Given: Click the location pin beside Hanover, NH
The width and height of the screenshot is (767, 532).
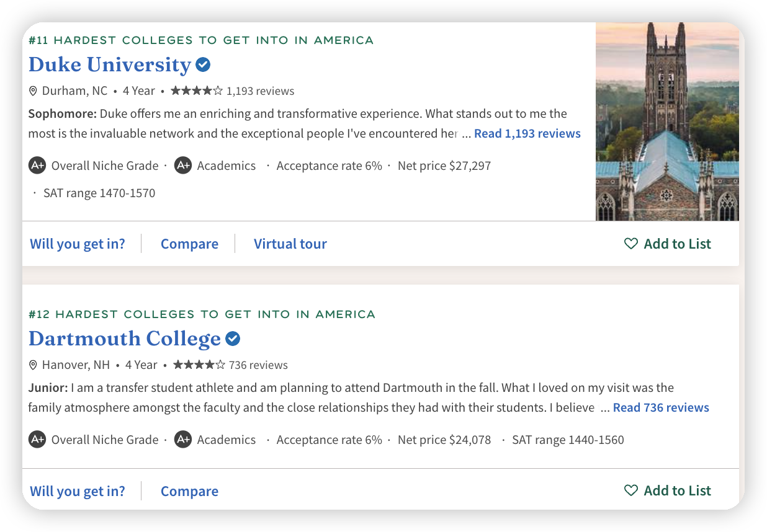Looking at the screenshot, I should [x=34, y=365].
